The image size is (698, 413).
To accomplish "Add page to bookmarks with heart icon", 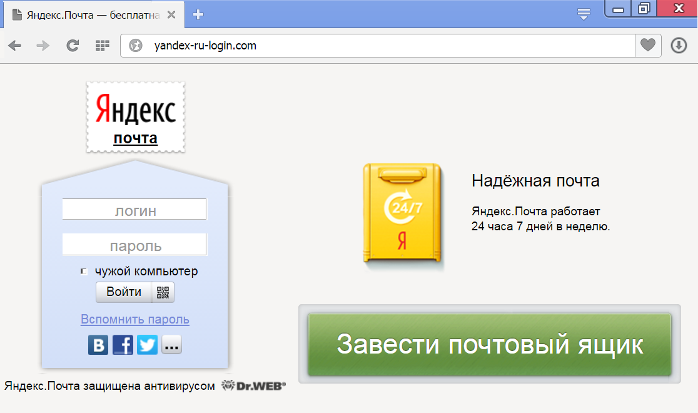I will coord(648,45).
